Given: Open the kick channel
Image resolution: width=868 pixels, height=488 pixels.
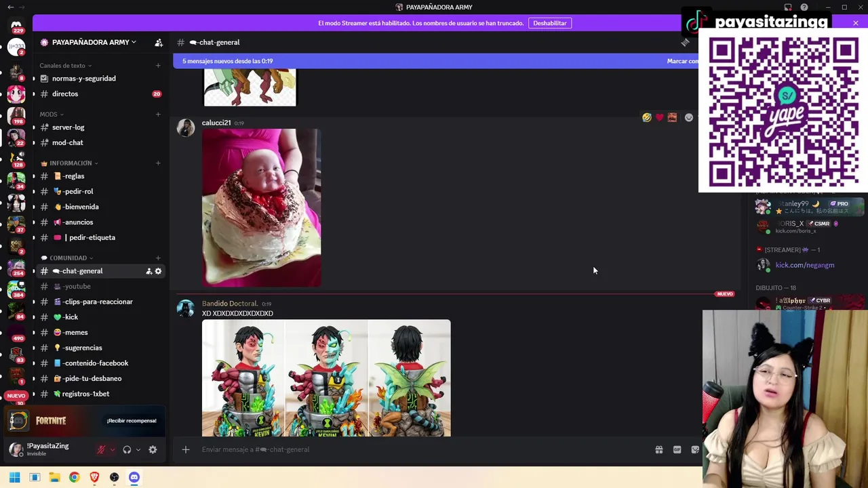Looking at the screenshot, I should [100, 317].
